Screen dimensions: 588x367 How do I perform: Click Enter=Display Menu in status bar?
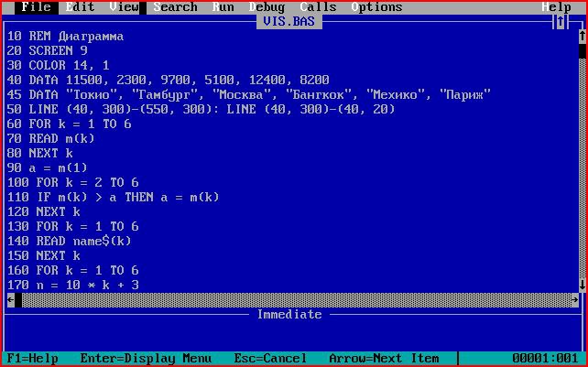tap(146, 358)
